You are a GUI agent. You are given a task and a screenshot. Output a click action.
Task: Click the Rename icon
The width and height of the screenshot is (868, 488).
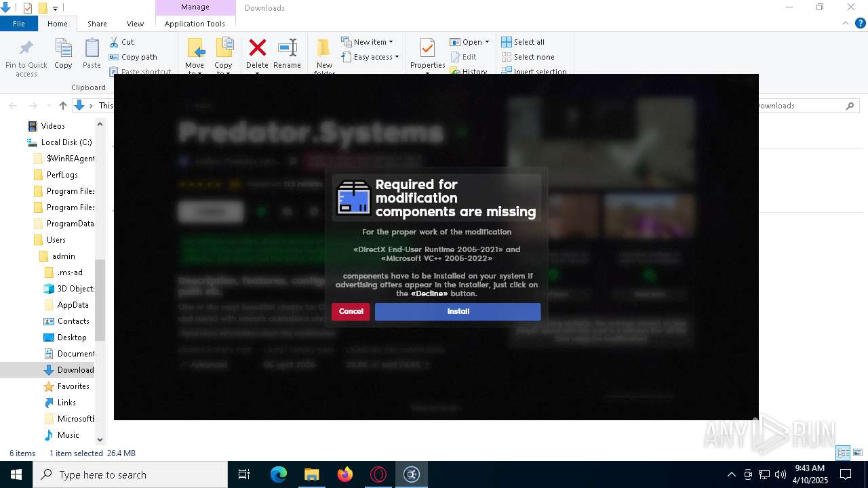pyautogui.click(x=288, y=48)
